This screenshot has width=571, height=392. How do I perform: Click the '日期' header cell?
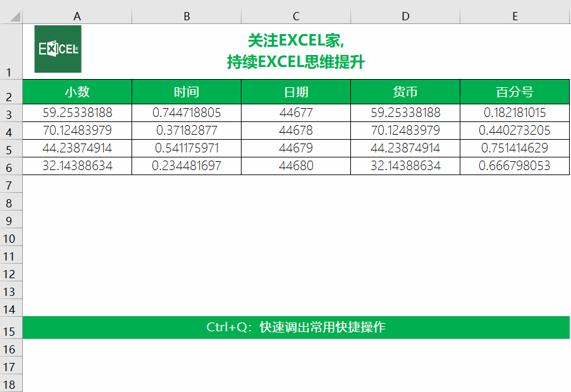pos(296,92)
